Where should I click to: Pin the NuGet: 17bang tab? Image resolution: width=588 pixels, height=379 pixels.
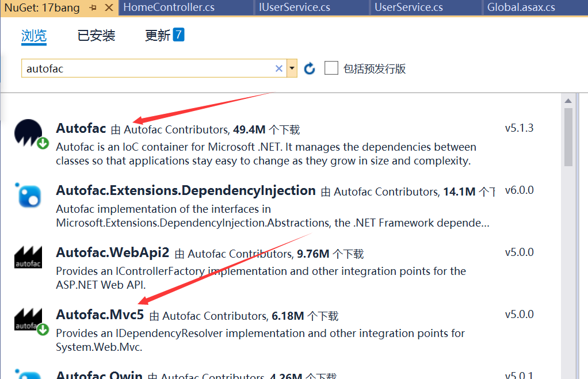[x=93, y=7]
